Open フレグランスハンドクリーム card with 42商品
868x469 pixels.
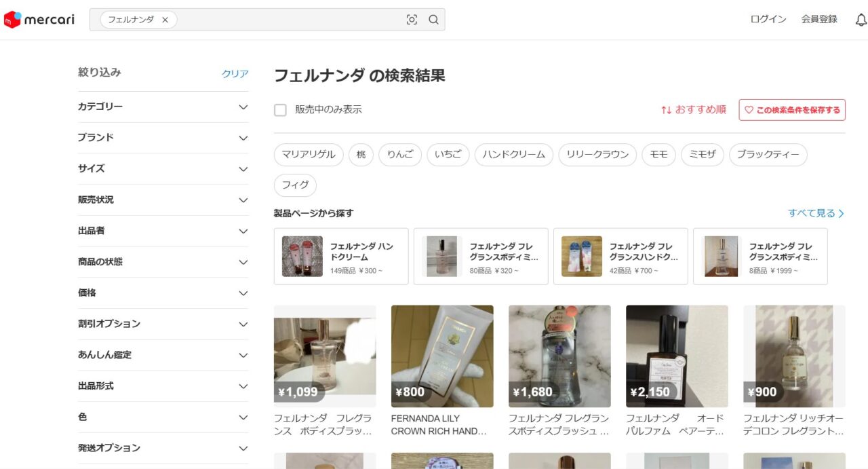[x=620, y=257]
